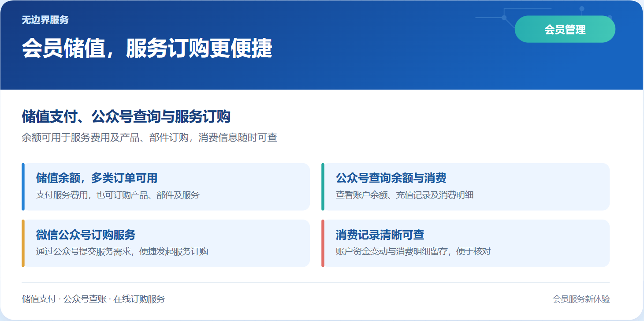
Task: Click headline 会员储值，服务订购更便捷
Action: [147, 49]
